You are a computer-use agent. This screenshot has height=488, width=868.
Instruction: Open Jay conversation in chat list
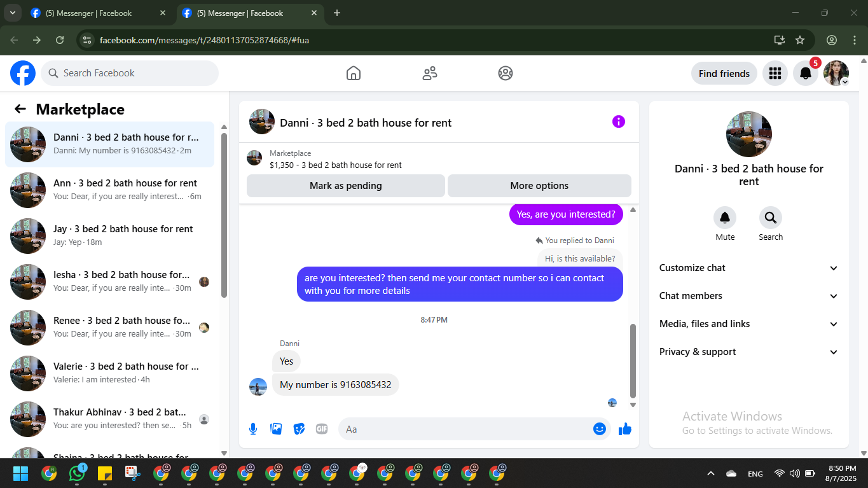[x=109, y=236]
